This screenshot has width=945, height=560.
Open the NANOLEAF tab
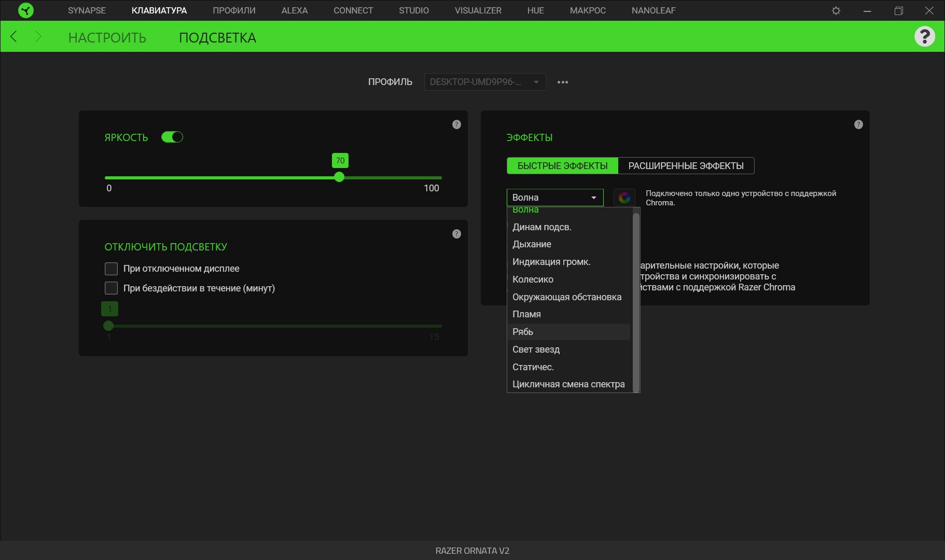point(654,10)
